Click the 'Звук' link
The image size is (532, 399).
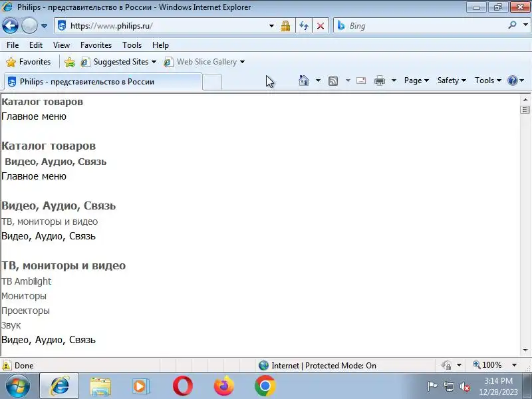tap(11, 325)
